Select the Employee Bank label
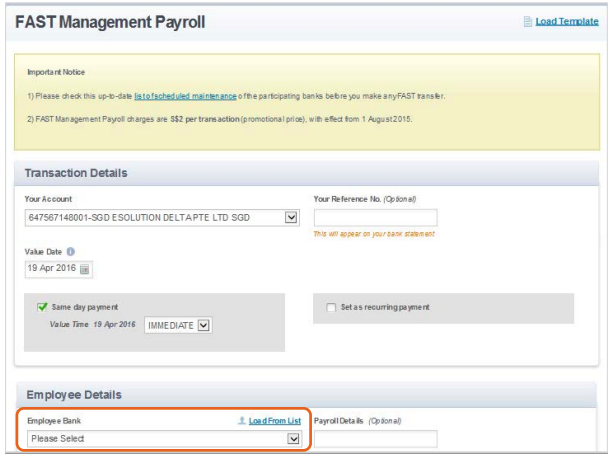This screenshot has height=459, width=613. pyautogui.click(x=54, y=421)
